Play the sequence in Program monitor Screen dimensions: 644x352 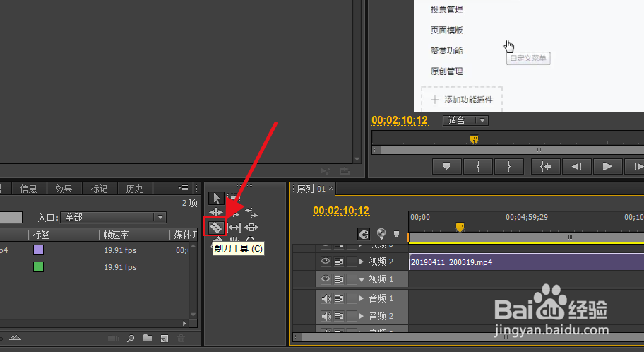tap(607, 167)
